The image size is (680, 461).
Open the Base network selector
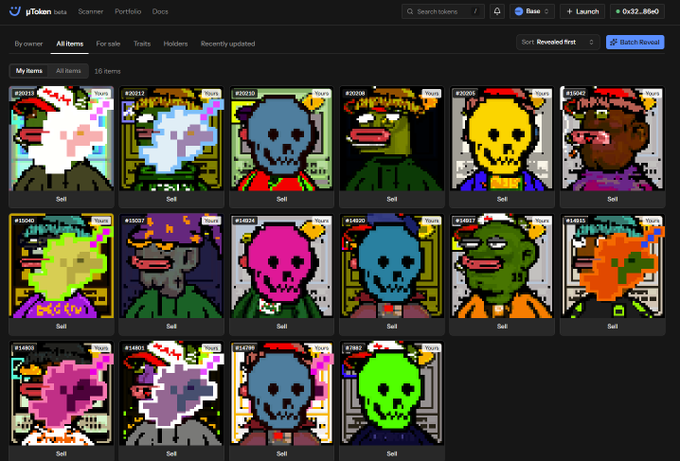tap(532, 11)
